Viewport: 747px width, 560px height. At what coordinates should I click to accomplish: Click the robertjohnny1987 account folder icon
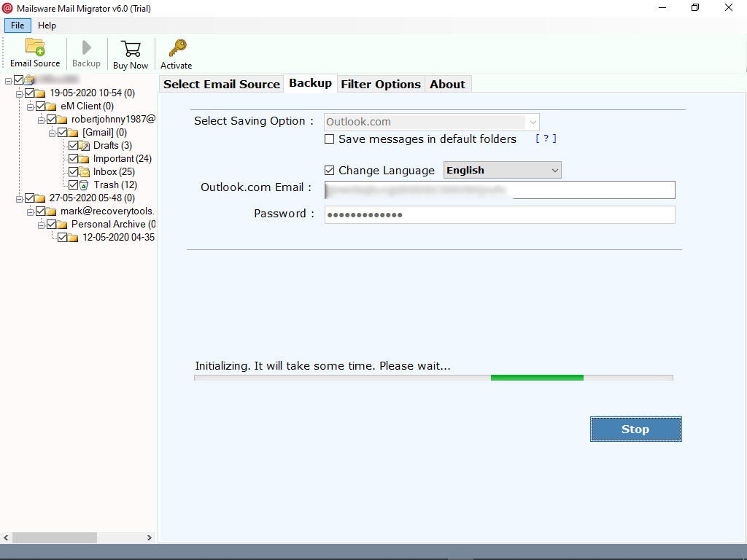(62, 119)
